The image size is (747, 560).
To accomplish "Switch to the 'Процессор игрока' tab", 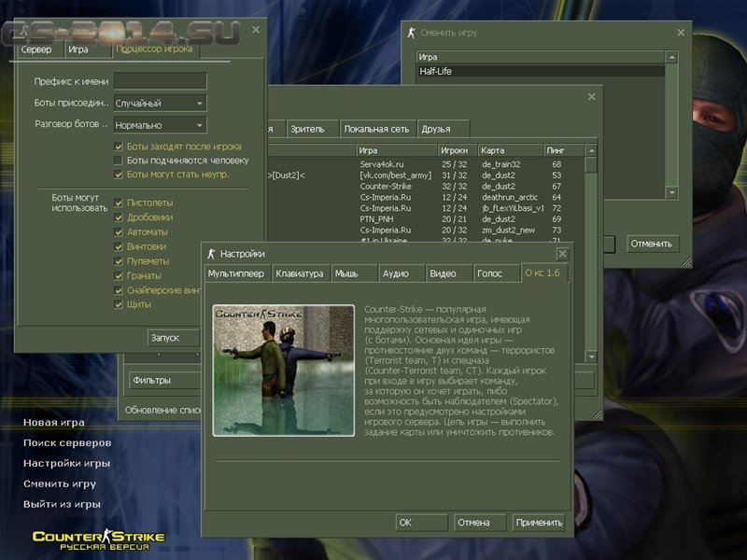I will (153, 49).
